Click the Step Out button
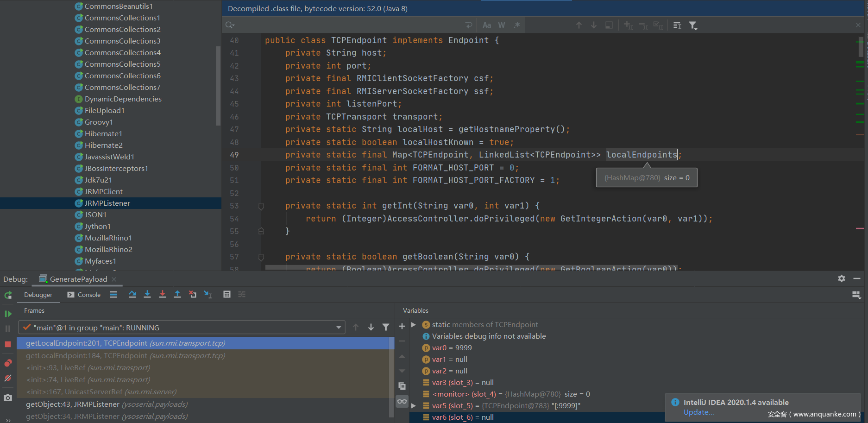The width and height of the screenshot is (868, 423). [x=177, y=295]
